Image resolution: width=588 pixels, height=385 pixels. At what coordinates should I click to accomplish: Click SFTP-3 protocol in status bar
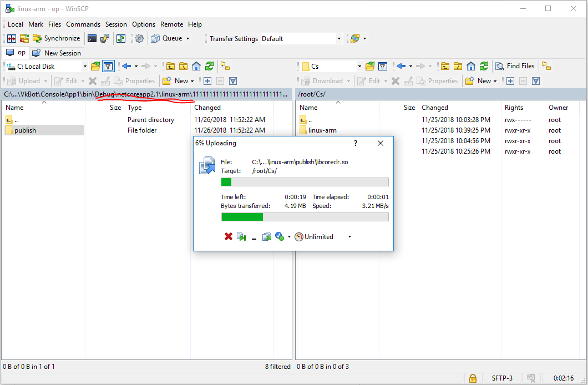(502, 378)
